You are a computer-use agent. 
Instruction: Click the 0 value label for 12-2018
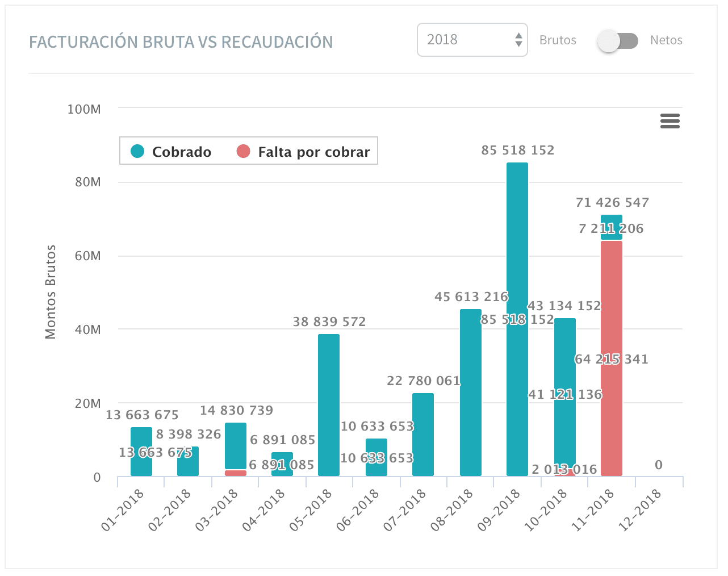[659, 465]
